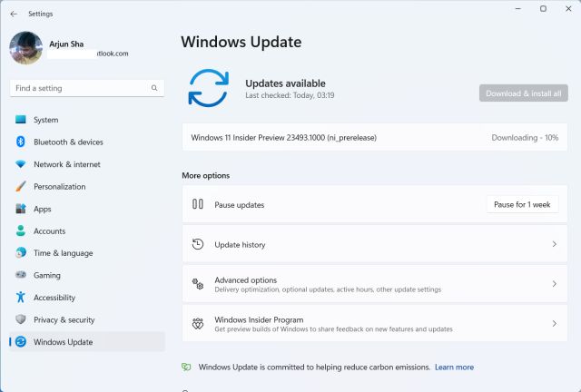Viewport: 581px width, 392px height.
Task: Click the Gaming controller icon
Action: (x=20, y=276)
